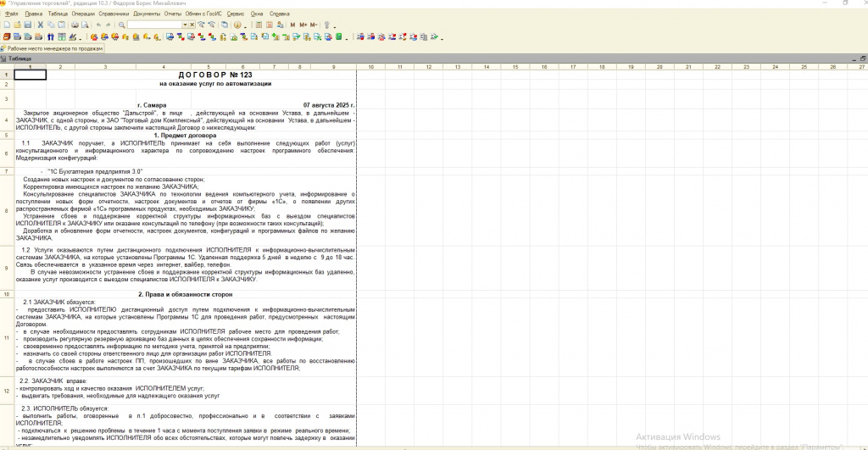This screenshot has height=450, width=868.
Task: Click heading 1. Предмет договора
Action: [x=185, y=135]
